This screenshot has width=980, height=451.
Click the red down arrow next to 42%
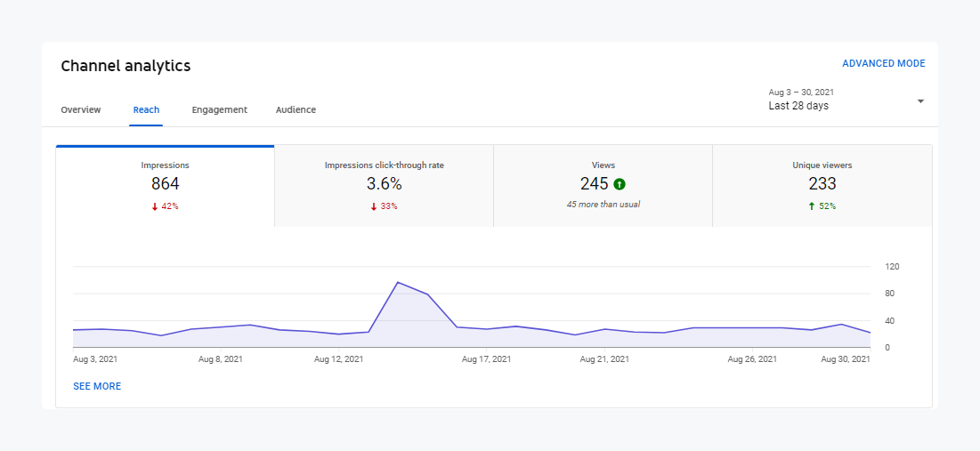(155, 206)
